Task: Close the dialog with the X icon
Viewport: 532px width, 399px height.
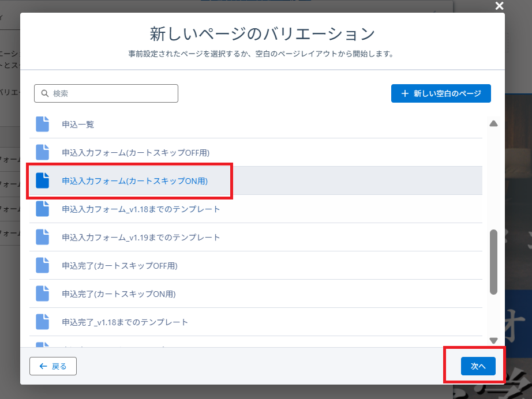Action: 499,6
